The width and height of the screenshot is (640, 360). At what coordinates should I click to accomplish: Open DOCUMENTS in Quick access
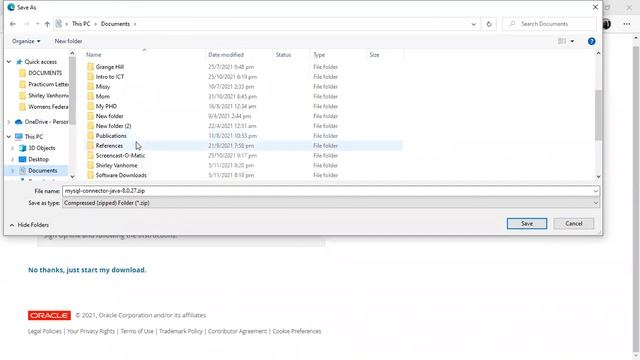tap(45, 73)
